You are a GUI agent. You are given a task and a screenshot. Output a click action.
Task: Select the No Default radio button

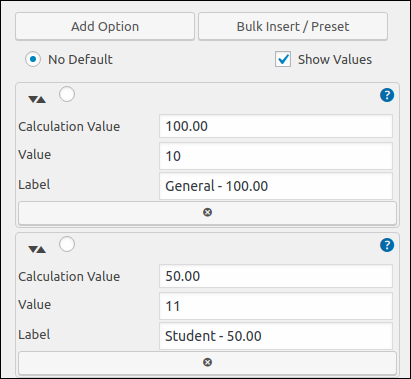33,59
